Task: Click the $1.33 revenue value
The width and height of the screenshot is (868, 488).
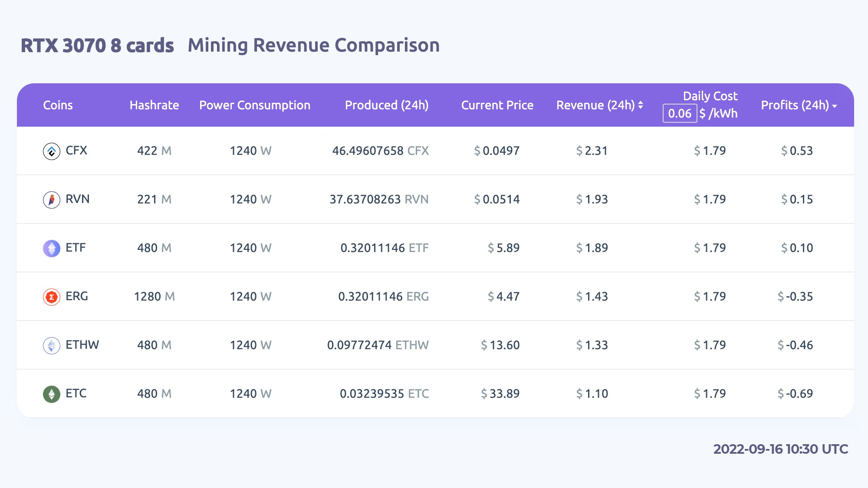Action: click(592, 345)
